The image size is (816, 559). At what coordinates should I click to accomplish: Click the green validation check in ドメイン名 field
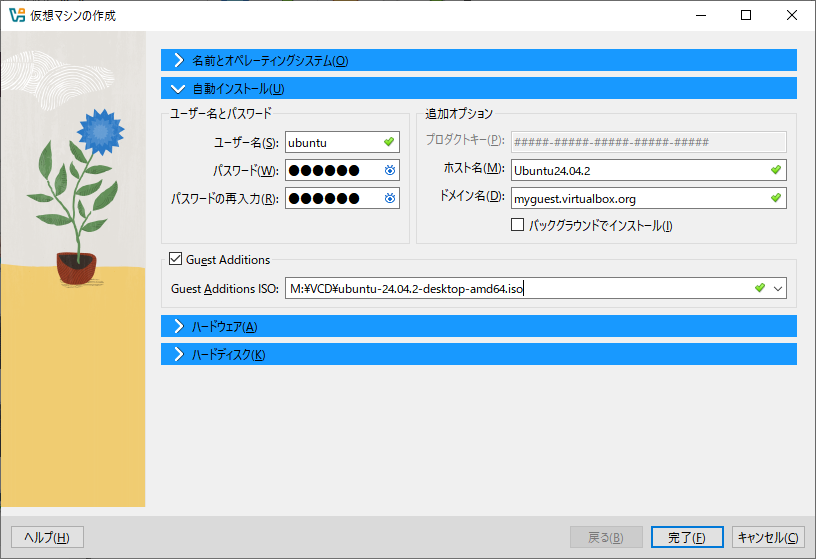776,198
